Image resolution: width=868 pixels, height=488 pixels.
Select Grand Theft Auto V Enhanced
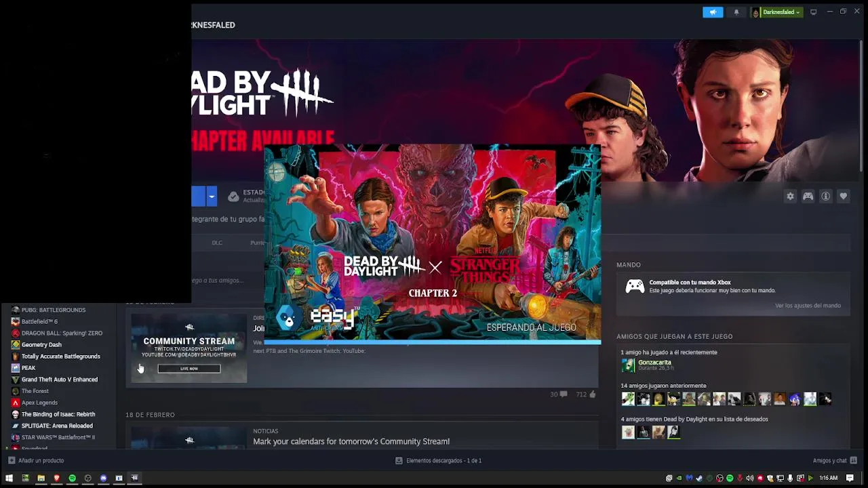(x=60, y=379)
